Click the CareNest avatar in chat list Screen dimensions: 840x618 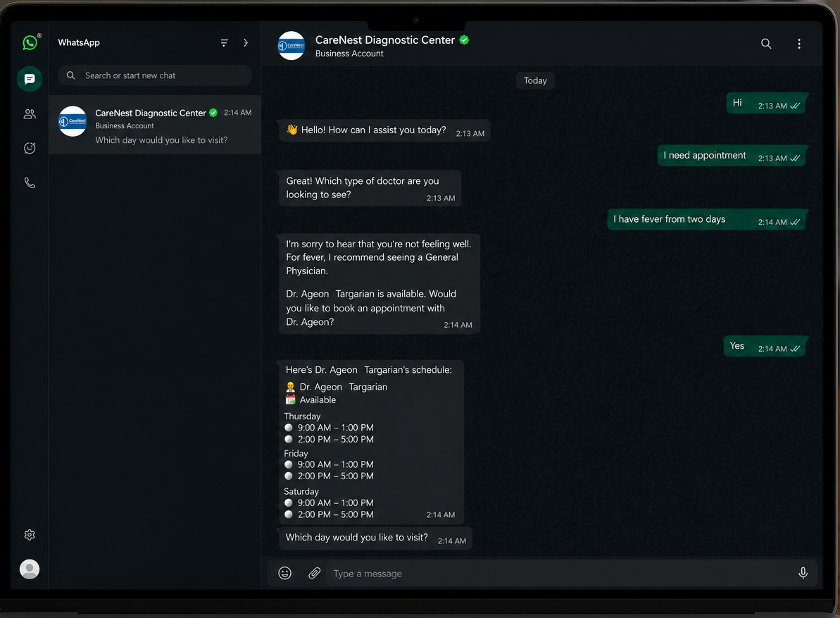click(73, 121)
